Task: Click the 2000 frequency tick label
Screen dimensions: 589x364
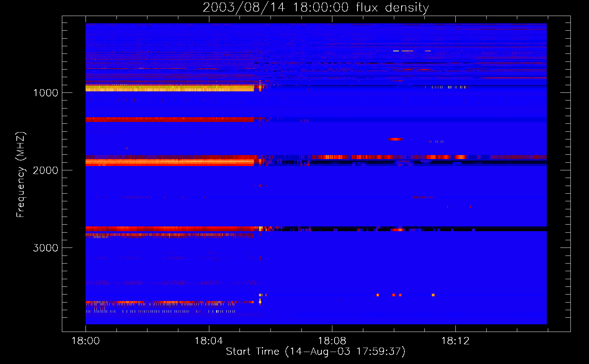Action: pos(46,170)
